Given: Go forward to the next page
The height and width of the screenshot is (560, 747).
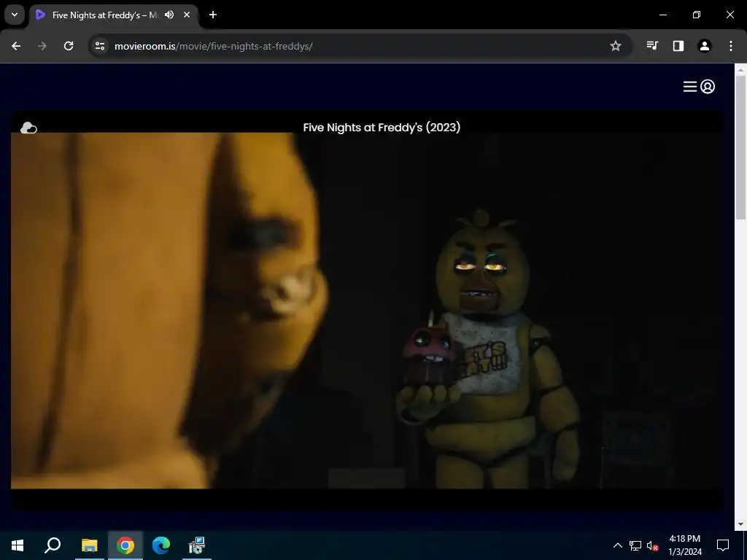Looking at the screenshot, I should (42, 46).
